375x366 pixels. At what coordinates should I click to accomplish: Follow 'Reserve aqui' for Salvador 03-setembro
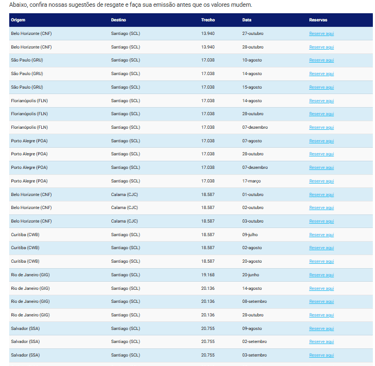coord(321,355)
